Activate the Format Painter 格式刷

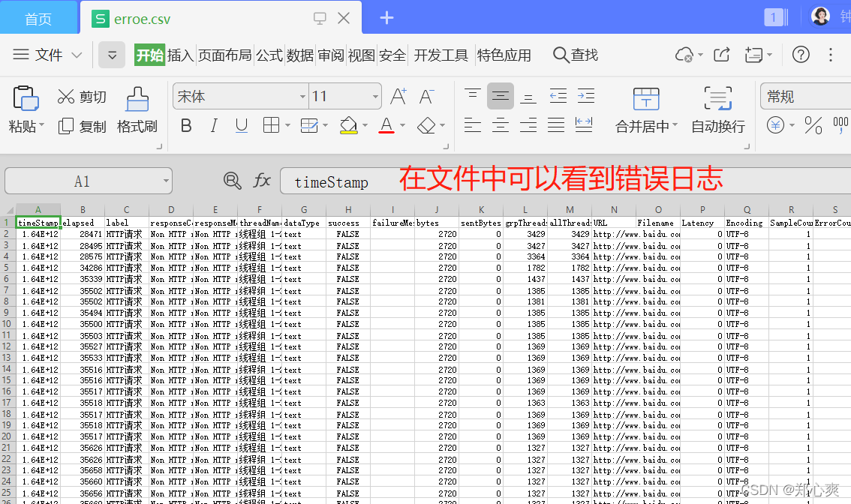pyautogui.click(x=137, y=112)
